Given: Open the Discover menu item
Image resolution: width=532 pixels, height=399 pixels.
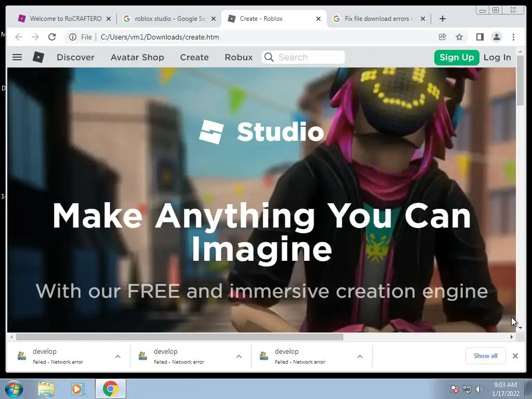Looking at the screenshot, I should pos(76,57).
